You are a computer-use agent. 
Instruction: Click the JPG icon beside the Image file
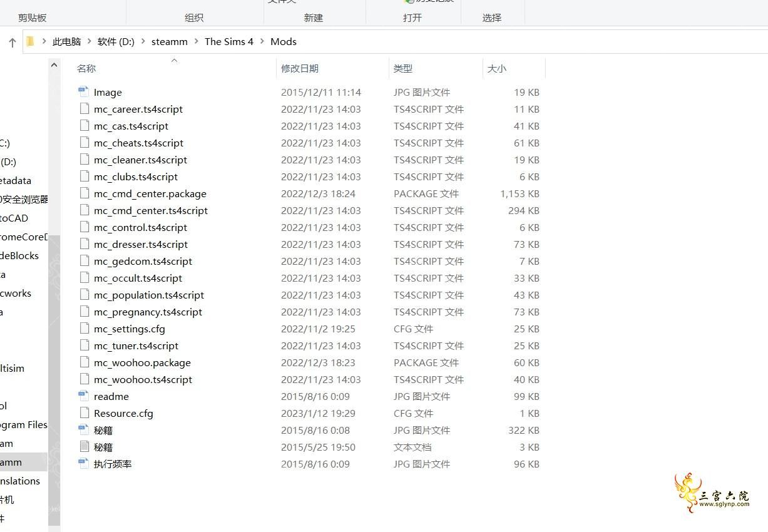tap(84, 92)
